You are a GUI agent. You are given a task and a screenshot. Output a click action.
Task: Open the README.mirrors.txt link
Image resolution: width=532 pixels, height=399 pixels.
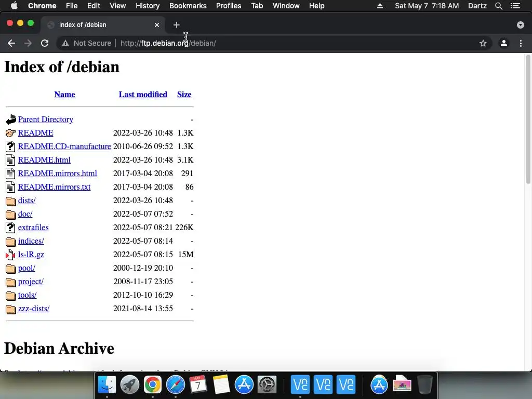coord(54,187)
